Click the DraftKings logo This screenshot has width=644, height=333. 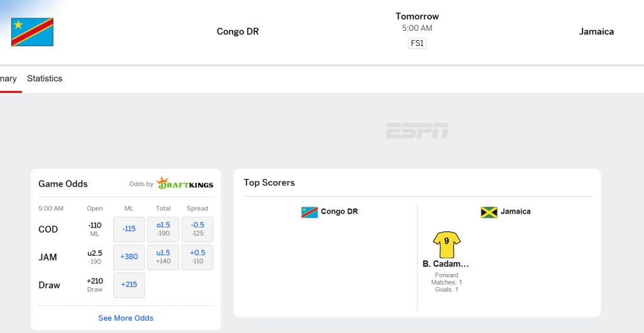click(x=185, y=183)
